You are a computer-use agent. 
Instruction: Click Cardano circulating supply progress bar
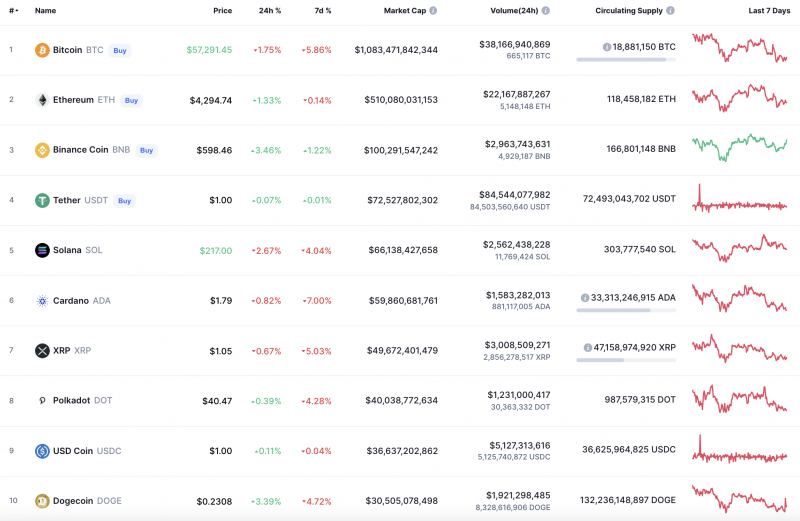coord(626,310)
